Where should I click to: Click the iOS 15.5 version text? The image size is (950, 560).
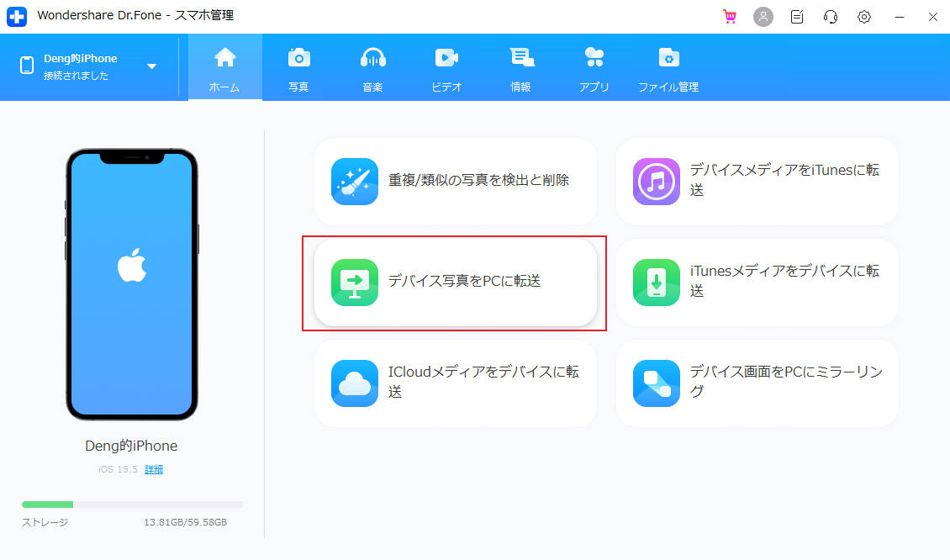(x=118, y=470)
